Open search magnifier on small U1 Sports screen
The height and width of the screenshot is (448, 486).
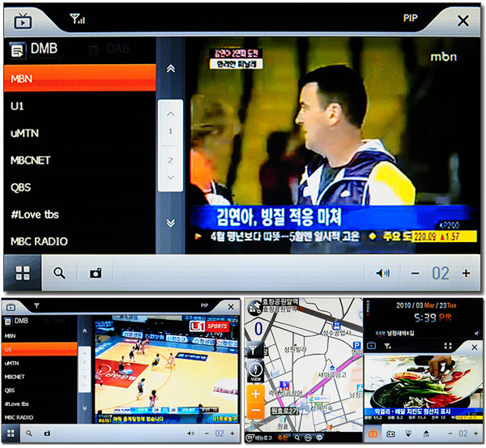[29, 433]
